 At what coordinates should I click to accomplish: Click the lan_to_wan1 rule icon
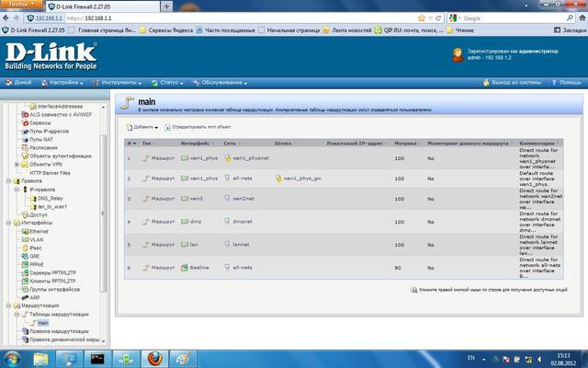[33, 206]
